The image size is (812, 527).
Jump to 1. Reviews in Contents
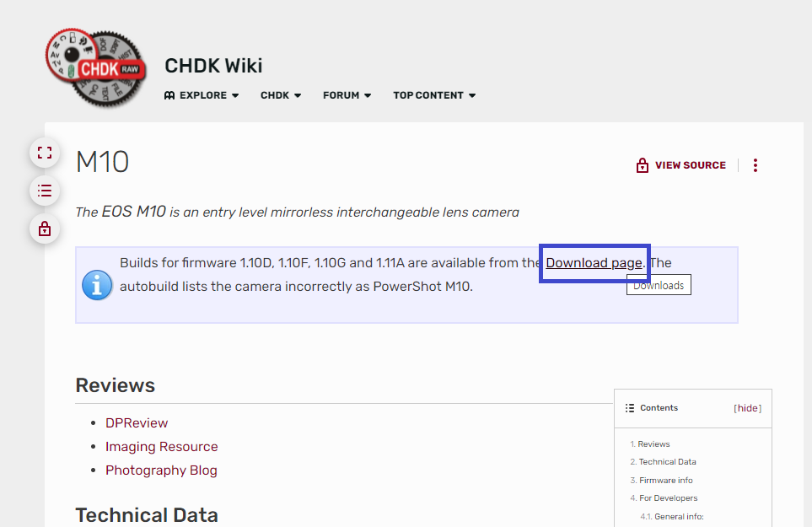pyautogui.click(x=650, y=444)
